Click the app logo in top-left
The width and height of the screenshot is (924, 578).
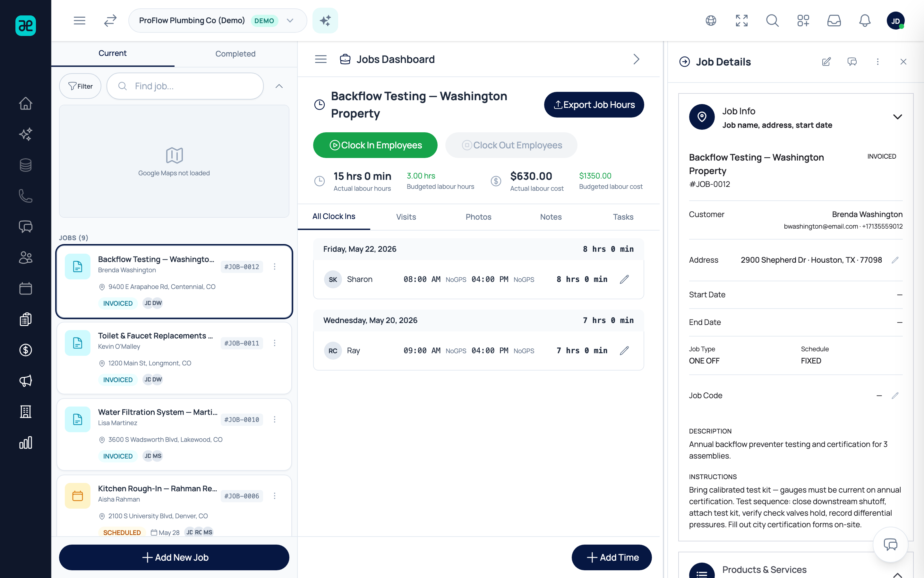pos(26,26)
